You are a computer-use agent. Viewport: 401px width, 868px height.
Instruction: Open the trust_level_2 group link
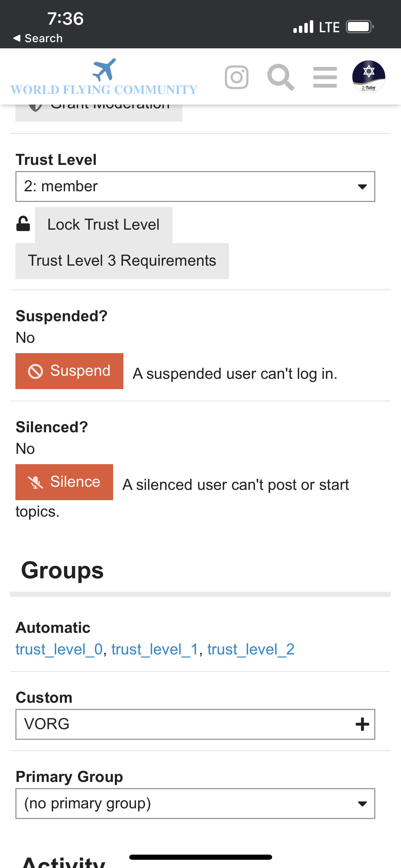[x=251, y=649]
